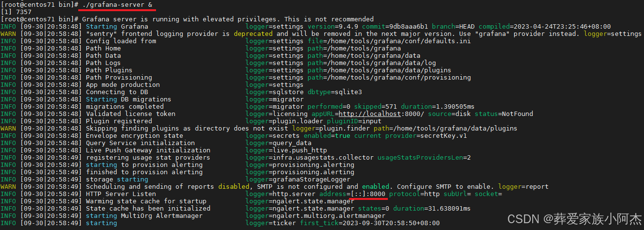Image resolution: width=644 pixels, height=230 pixels.
Task: Click path=/home/tools/grafana/data/log value
Action: point(372,63)
